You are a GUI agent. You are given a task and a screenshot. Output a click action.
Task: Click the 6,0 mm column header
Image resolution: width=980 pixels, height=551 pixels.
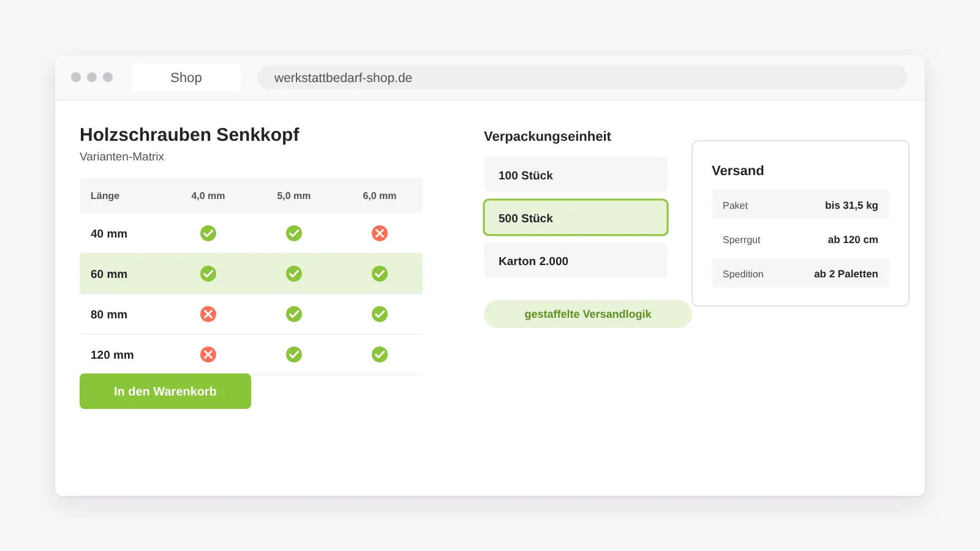coord(380,196)
